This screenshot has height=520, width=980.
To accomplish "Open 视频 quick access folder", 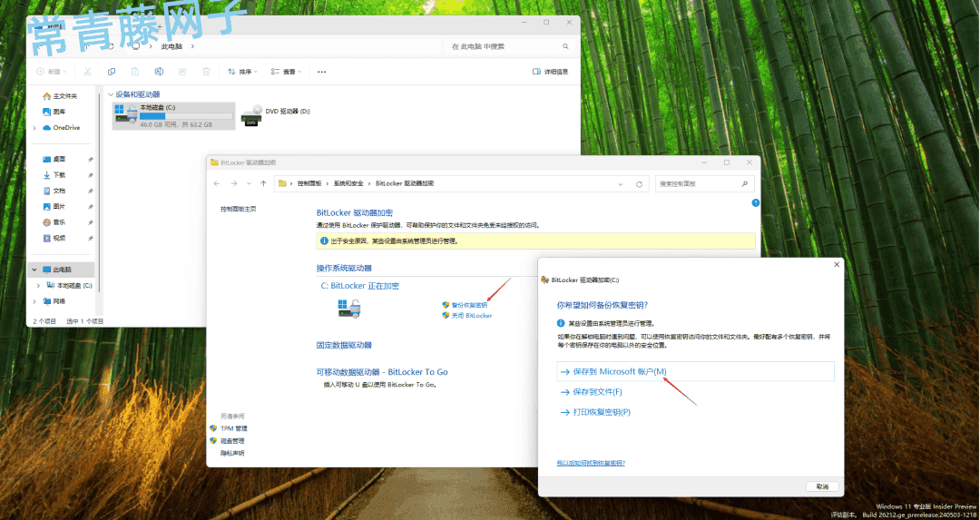I will click(x=54, y=238).
